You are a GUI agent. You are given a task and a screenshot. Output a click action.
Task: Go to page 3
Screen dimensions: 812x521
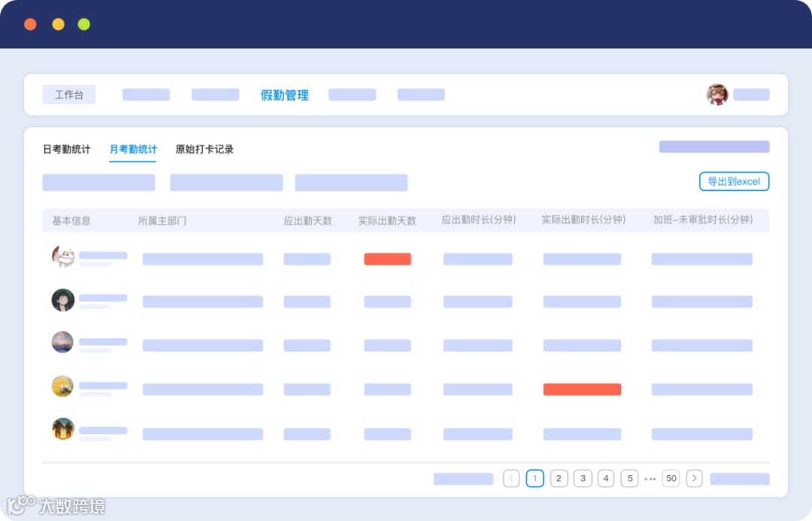coord(583,478)
